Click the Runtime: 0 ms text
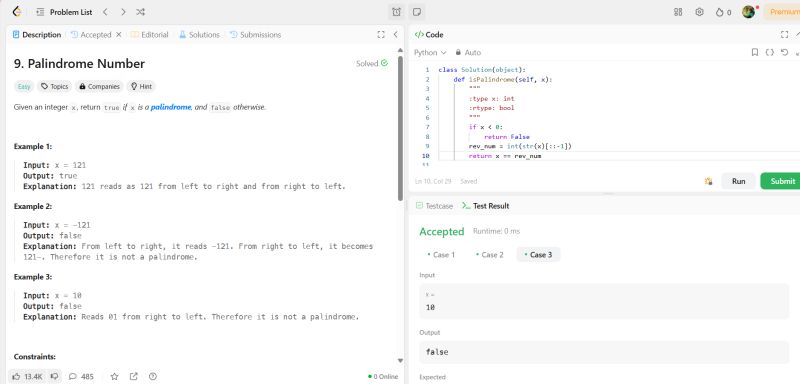The image size is (800, 384). [x=496, y=232]
